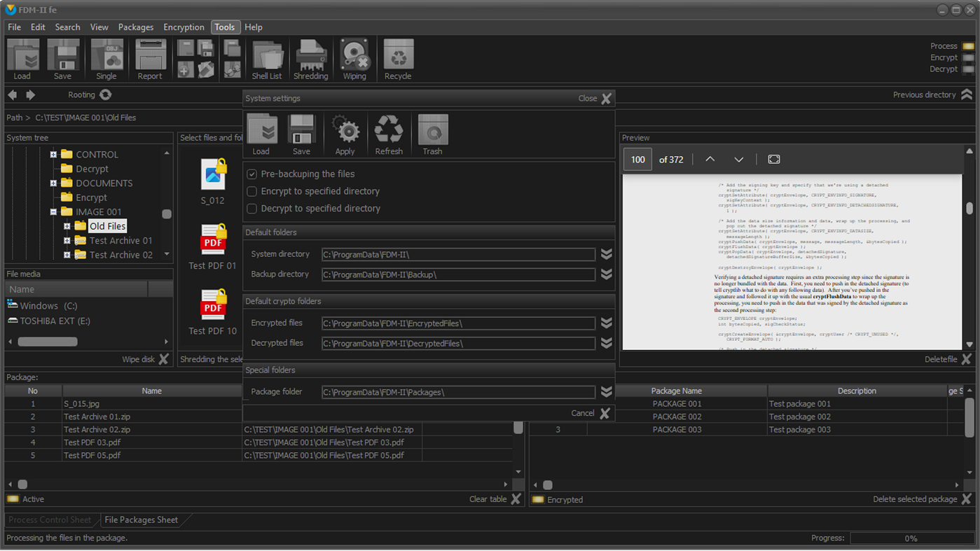Select the TOSHIBA EXT (E:) drive
Image resolution: width=980 pixels, height=551 pixels.
tap(48, 321)
